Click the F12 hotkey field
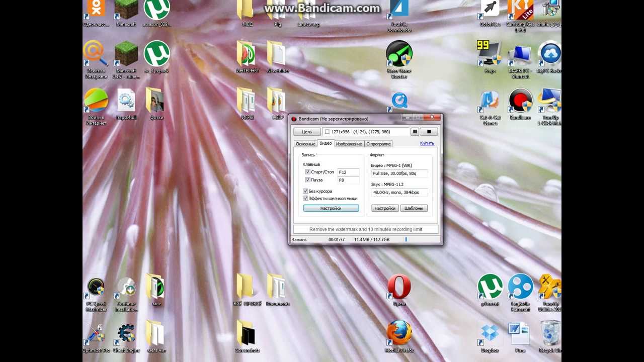The width and height of the screenshot is (644, 362). tap(348, 172)
